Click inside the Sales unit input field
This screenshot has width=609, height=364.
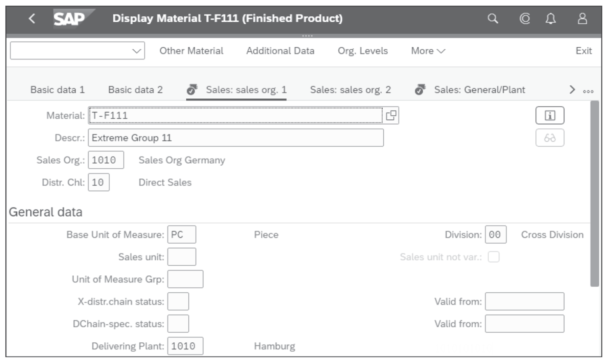pos(182,257)
